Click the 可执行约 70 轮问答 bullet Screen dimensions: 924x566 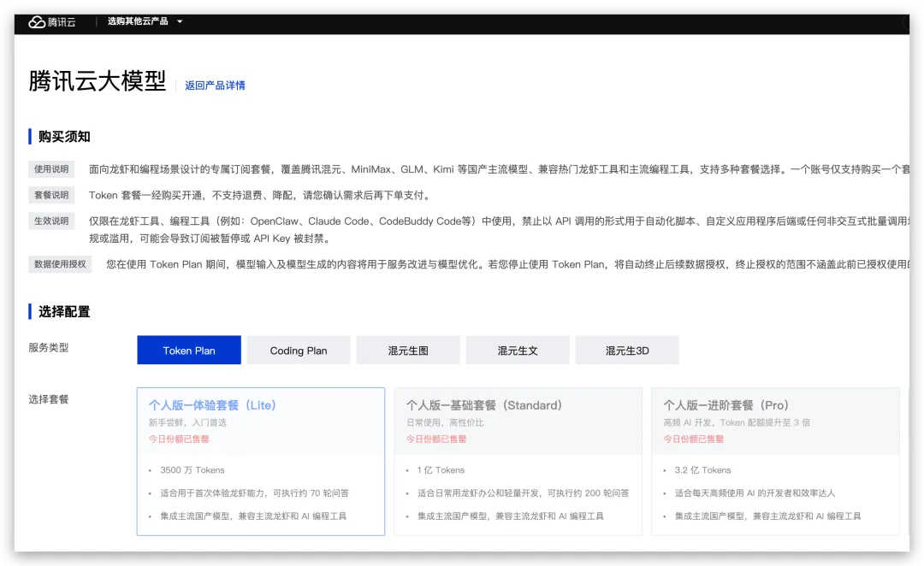pos(255,493)
